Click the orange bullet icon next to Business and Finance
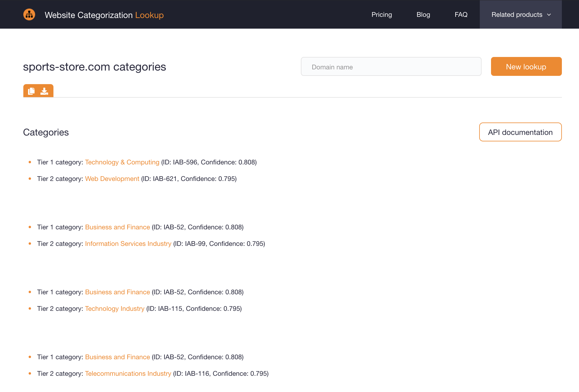 click(x=30, y=227)
